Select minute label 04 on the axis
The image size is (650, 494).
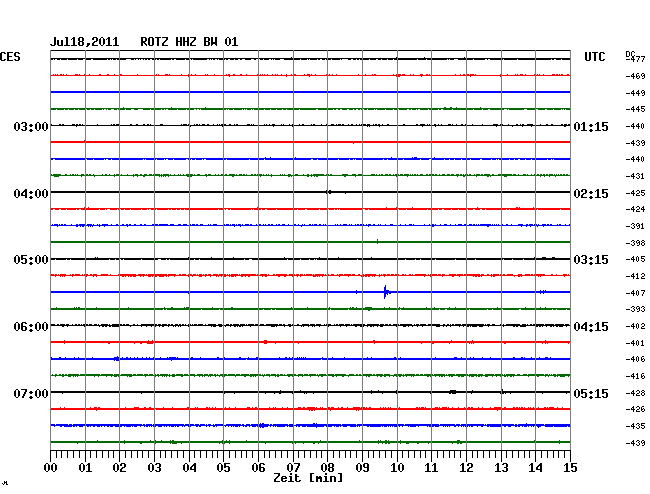189,468
